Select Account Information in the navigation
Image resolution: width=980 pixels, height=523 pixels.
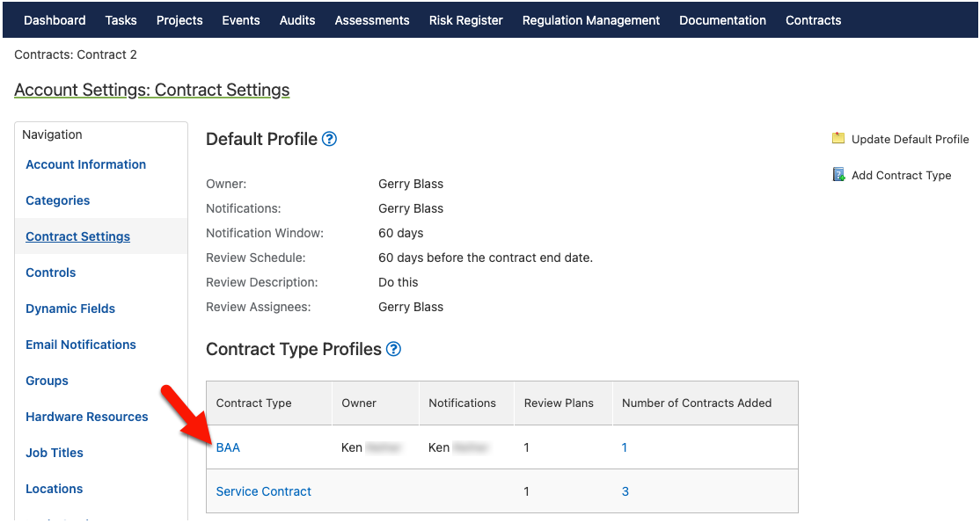(86, 164)
